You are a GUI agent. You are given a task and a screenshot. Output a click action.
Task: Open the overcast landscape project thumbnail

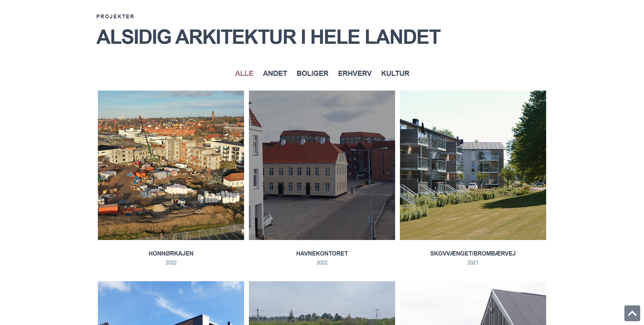click(322, 303)
